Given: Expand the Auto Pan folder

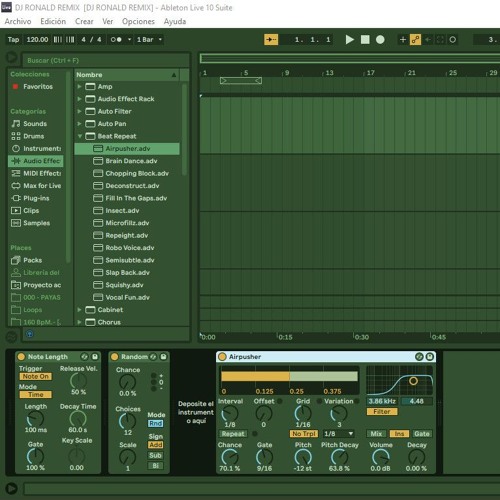Looking at the screenshot, I should click(79, 124).
